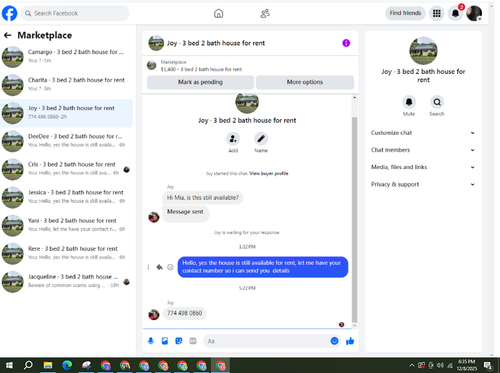Open the notifications bell
500x373 pixels.
(455, 13)
